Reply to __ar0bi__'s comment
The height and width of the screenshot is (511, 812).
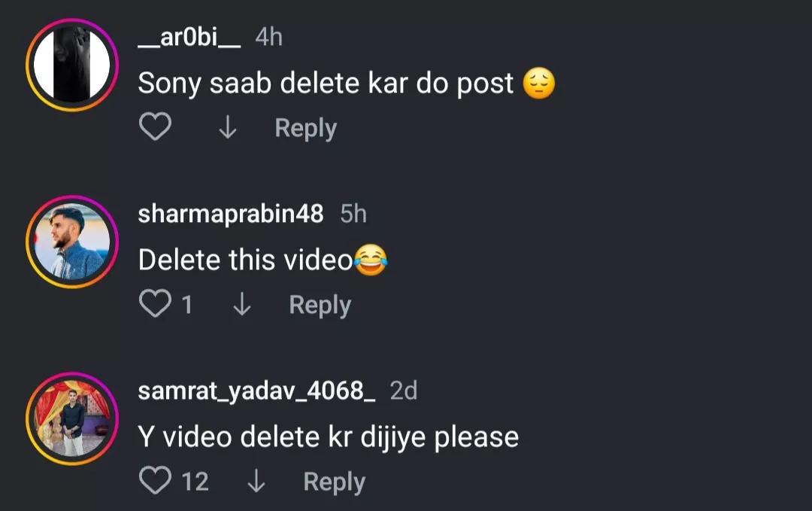[x=305, y=128]
